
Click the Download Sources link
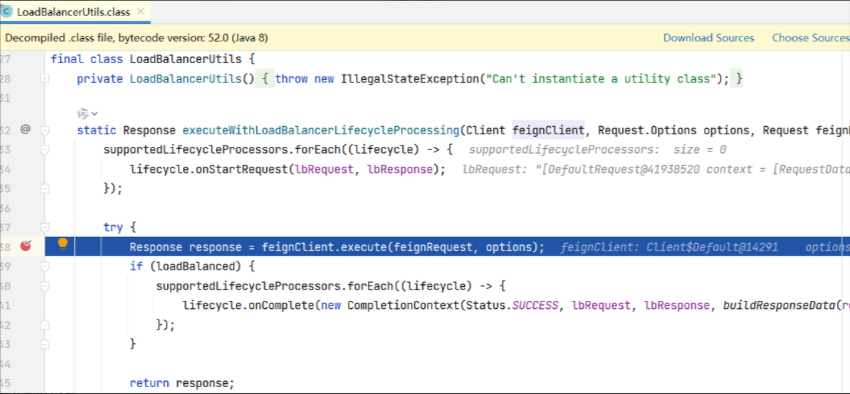click(x=709, y=38)
